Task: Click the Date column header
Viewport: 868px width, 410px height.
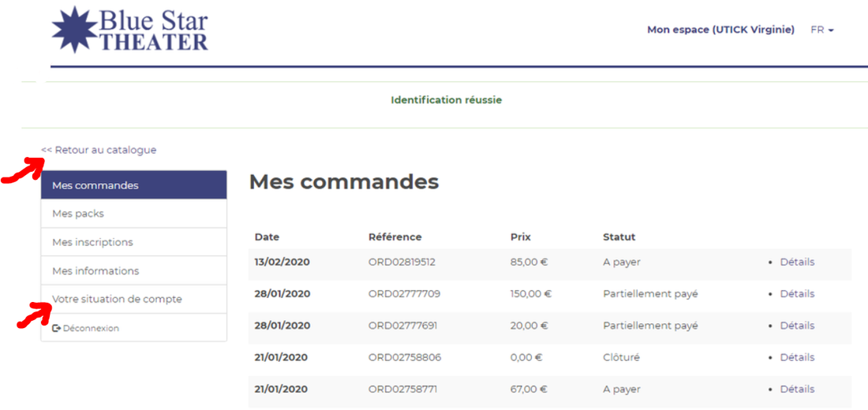Action: coord(267,237)
